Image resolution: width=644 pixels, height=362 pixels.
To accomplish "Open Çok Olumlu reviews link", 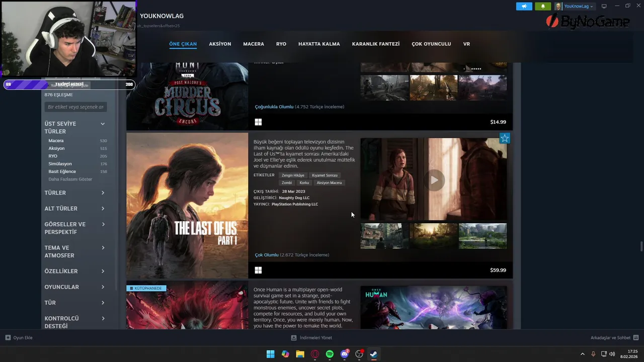I will 267,255.
